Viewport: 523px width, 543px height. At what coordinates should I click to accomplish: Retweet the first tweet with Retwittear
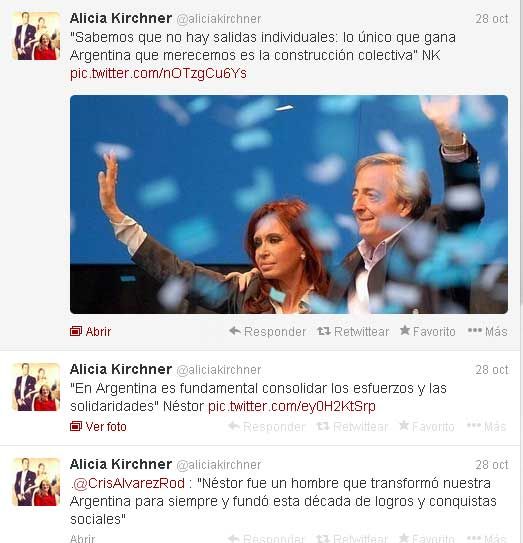(x=353, y=331)
